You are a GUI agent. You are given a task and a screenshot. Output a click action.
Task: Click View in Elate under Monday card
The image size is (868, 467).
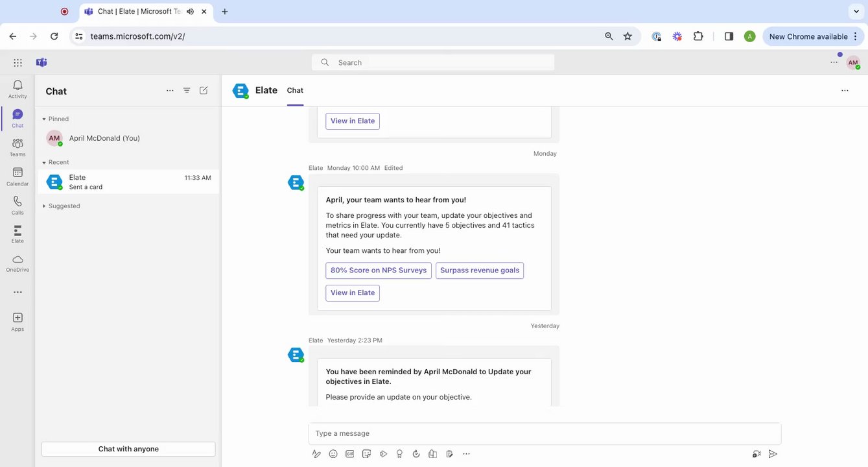pos(353,293)
